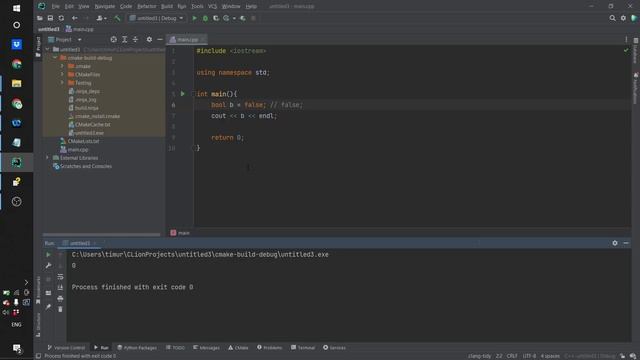
Task: Hide the Project panel with minus icon
Action: click(160, 39)
